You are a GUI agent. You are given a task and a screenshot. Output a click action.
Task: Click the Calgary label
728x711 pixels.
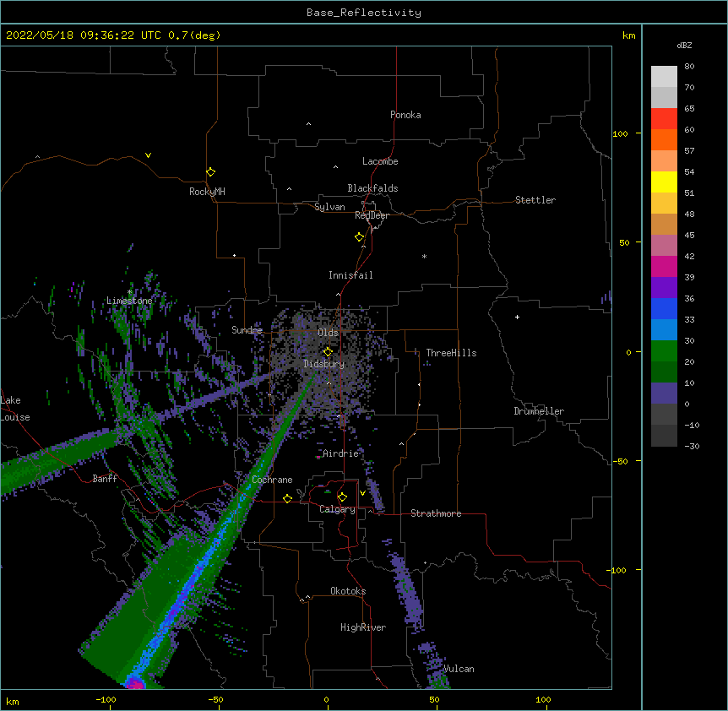point(337,509)
